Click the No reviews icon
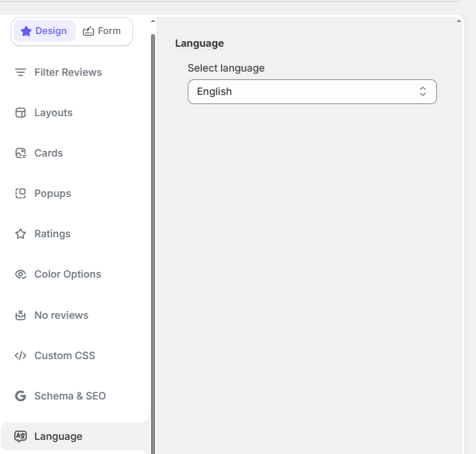The width and height of the screenshot is (476, 454). point(20,315)
